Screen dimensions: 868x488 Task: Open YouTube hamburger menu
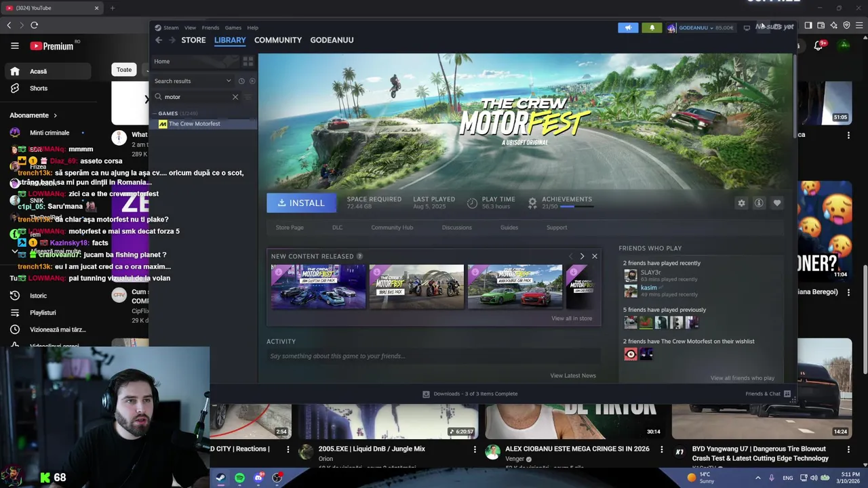[x=15, y=46]
